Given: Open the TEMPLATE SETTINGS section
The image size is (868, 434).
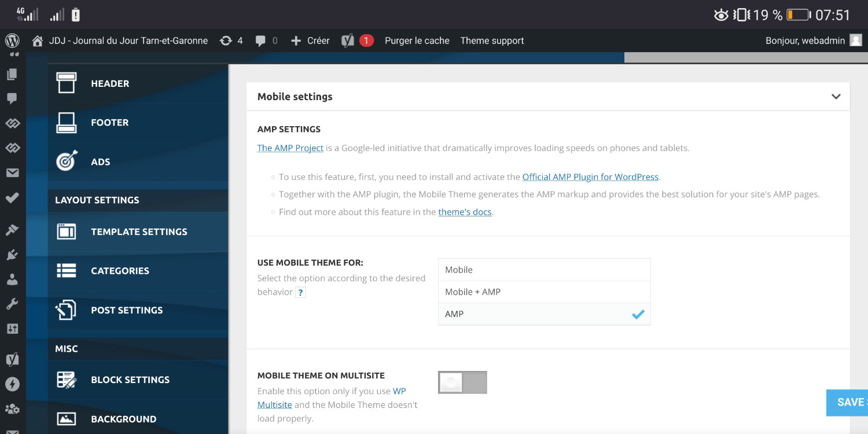Looking at the screenshot, I should 138,231.
